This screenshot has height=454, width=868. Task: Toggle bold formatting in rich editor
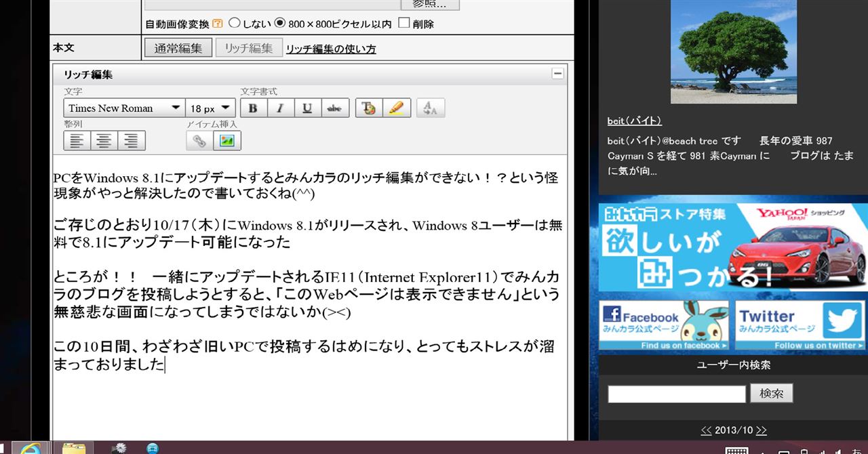[x=254, y=108]
